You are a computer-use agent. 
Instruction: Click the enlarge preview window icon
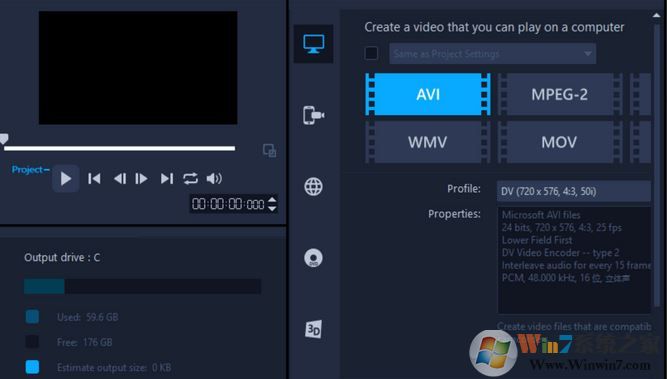pyautogui.click(x=269, y=150)
